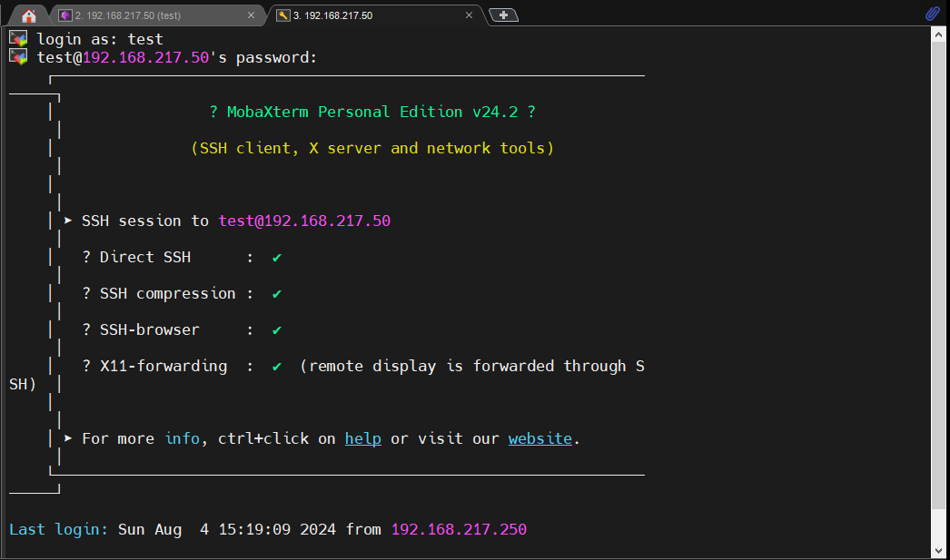Click the vertical scrollbar track

(938, 526)
